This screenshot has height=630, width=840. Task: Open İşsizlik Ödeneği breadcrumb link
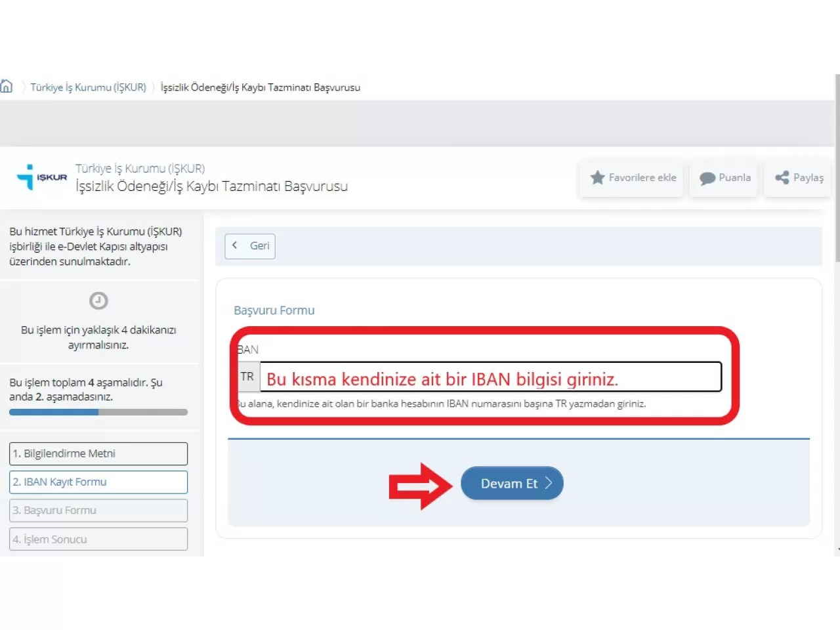pyautogui.click(x=261, y=87)
